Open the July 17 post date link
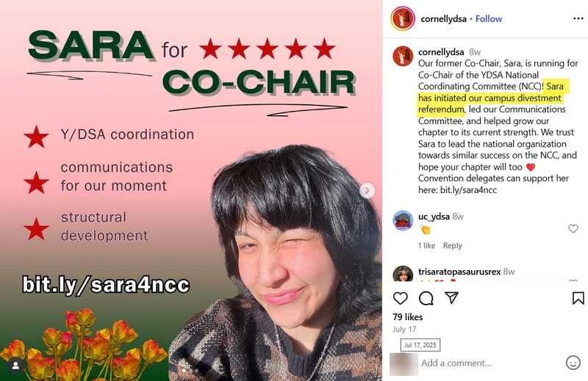The image size is (588, 381). tap(404, 329)
